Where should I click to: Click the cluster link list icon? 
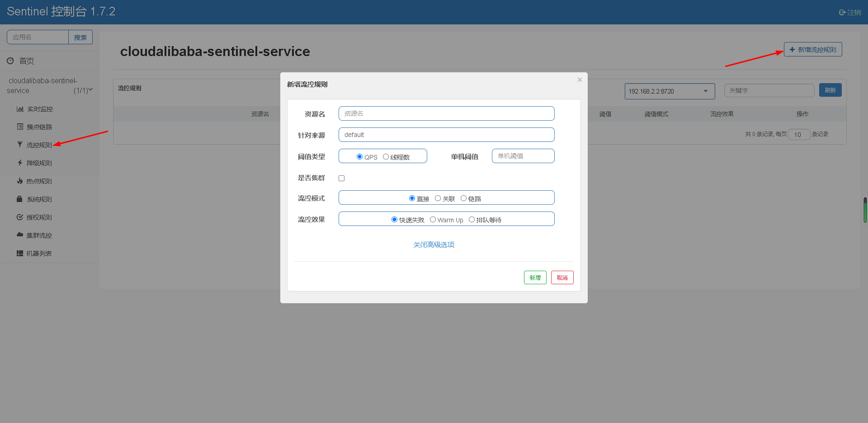(20, 127)
